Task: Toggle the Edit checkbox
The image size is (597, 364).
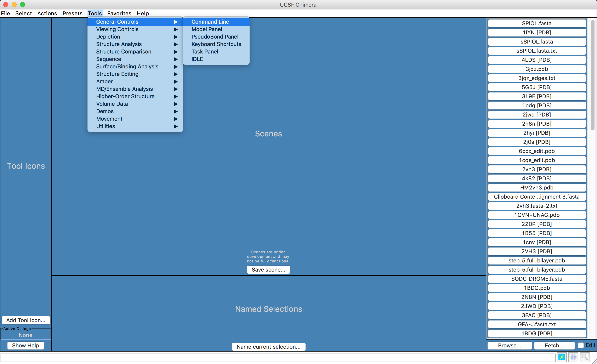Action: [x=581, y=345]
